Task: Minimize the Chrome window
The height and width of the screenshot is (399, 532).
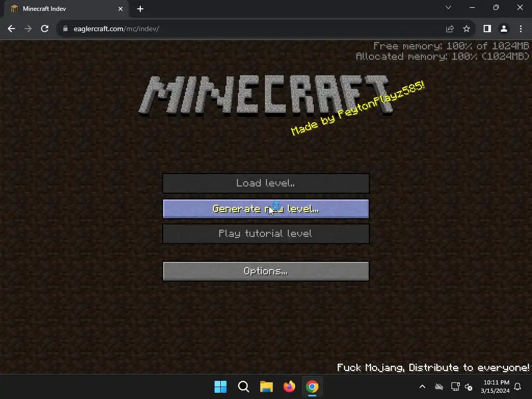Action: tap(472, 7)
